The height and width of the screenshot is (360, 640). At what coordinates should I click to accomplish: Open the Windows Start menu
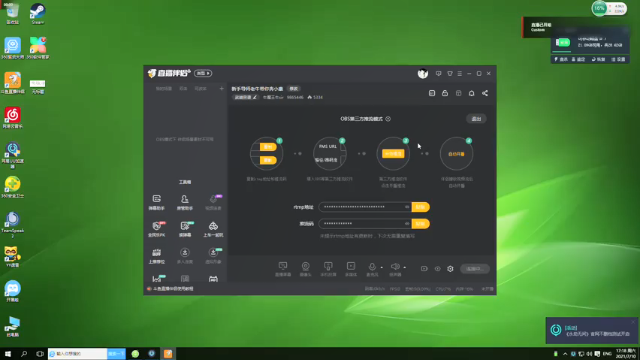pos(8,353)
